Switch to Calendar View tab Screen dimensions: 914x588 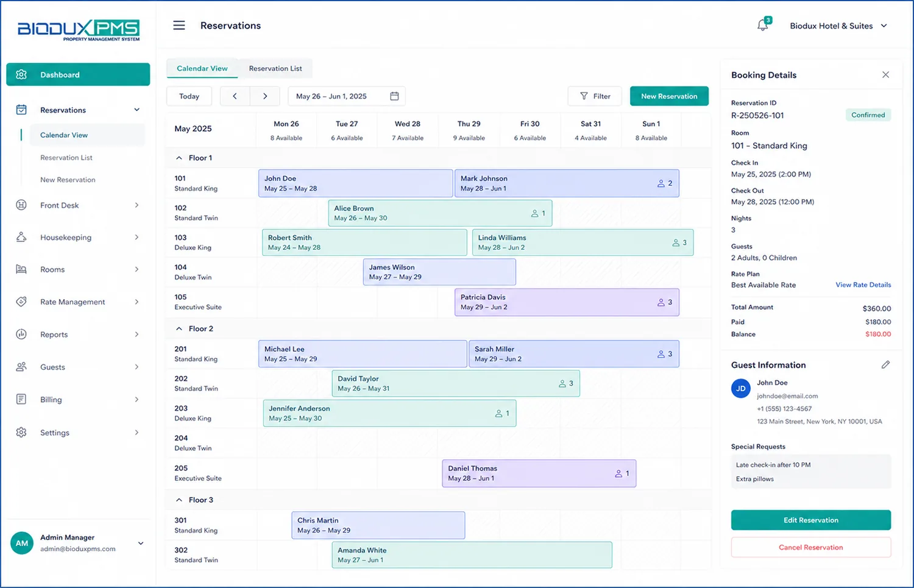click(x=202, y=68)
